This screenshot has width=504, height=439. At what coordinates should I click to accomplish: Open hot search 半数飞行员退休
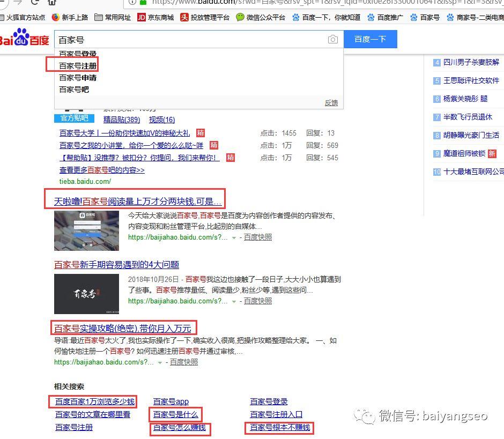tap(468, 117)
